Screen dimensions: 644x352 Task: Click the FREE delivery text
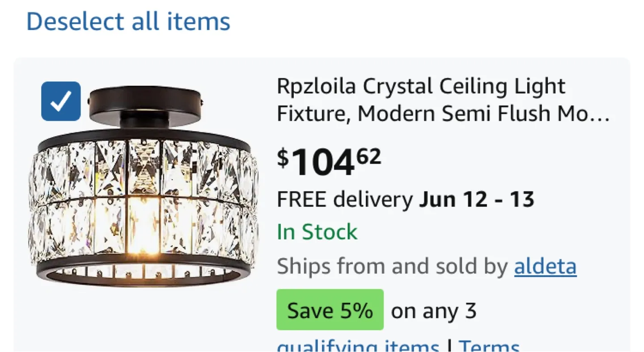point(344,199)
